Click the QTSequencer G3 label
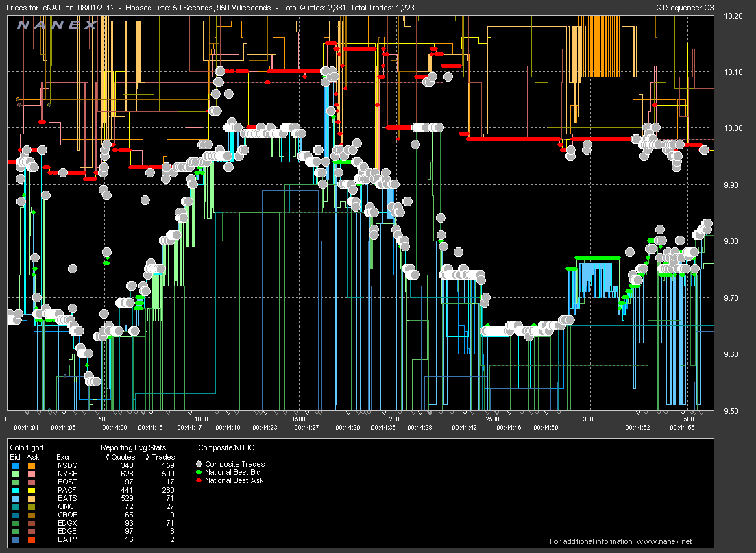The height and width of the screenshot is (553, 756). tap(685, 8)
